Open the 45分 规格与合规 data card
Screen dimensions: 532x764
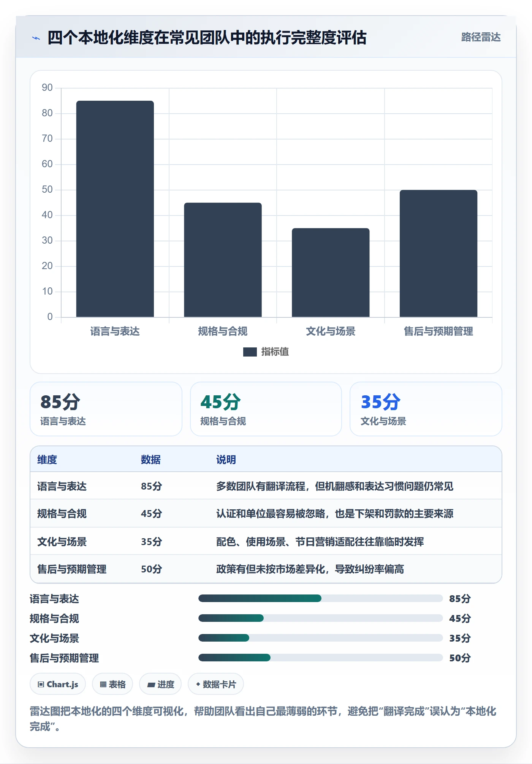266,409
